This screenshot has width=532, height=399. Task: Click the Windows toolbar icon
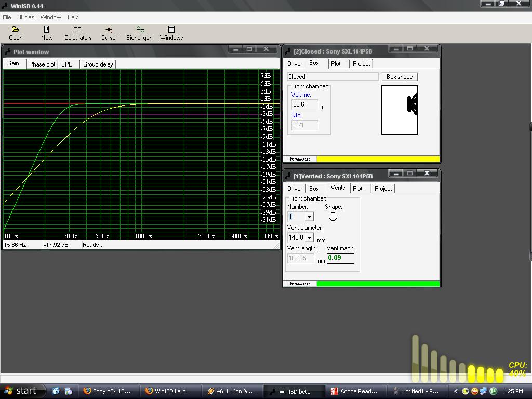point(171,30)
